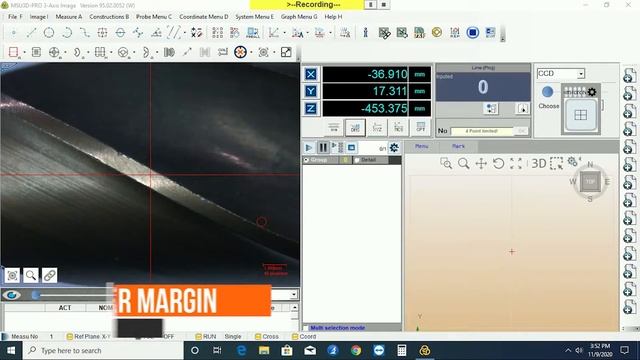Image resolution: width=640 pixels, height=360 pixels.
Task: Open the light settings gear icon
Action: 592,92
